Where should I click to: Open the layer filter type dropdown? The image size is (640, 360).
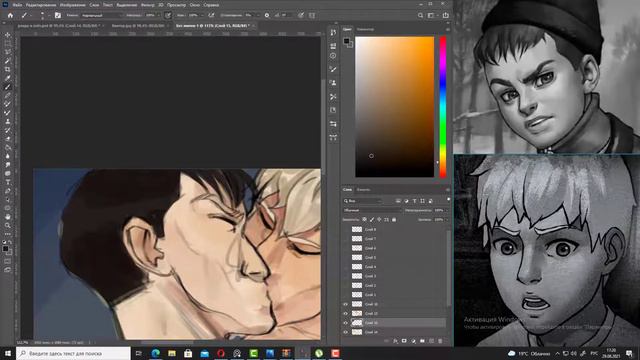pyautogui.click(x=363, y=201)
